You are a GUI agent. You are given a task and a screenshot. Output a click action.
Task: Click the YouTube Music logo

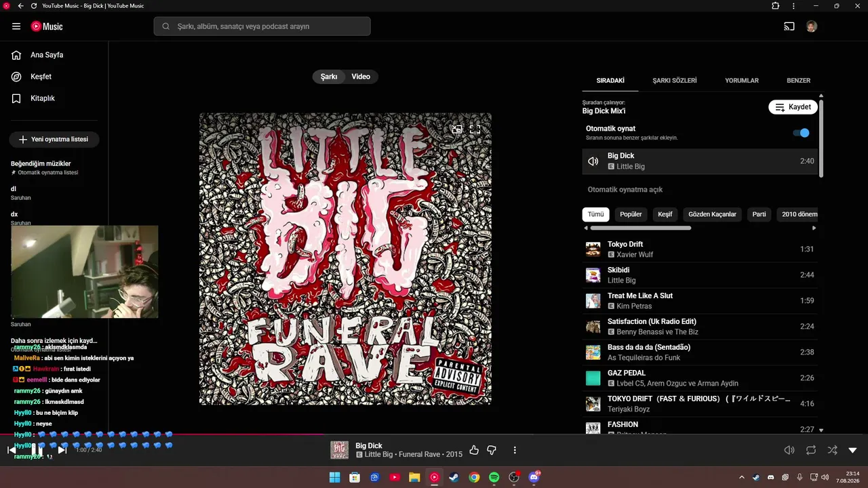pyautogui.click(x=47, y=26)
